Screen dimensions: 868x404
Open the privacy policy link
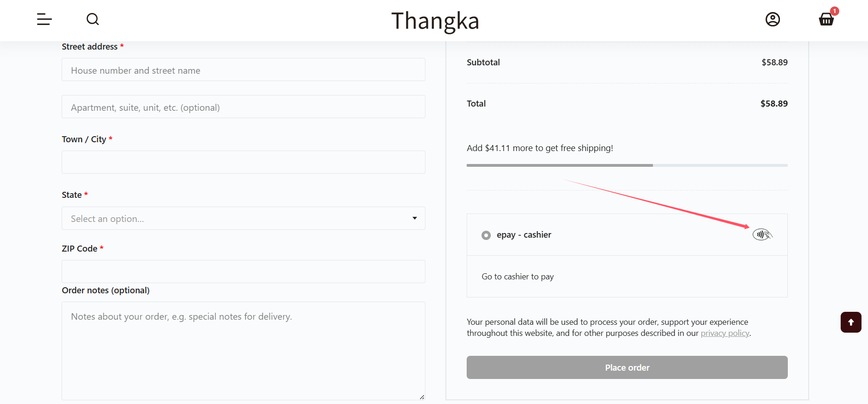(725, 333)
